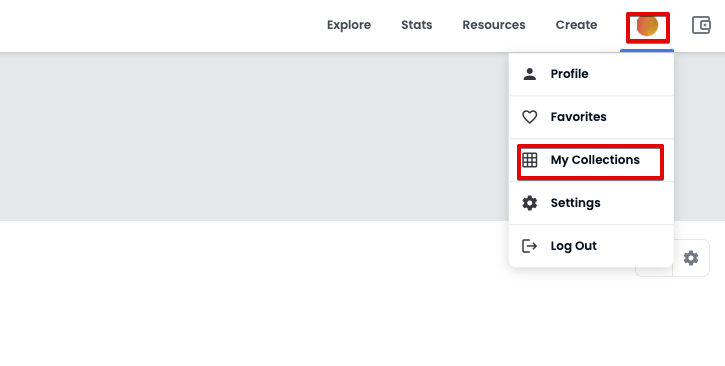Click the blue underline beneath the avatar
Viewport: 725px width, 366px height.
tap(647, 50)
